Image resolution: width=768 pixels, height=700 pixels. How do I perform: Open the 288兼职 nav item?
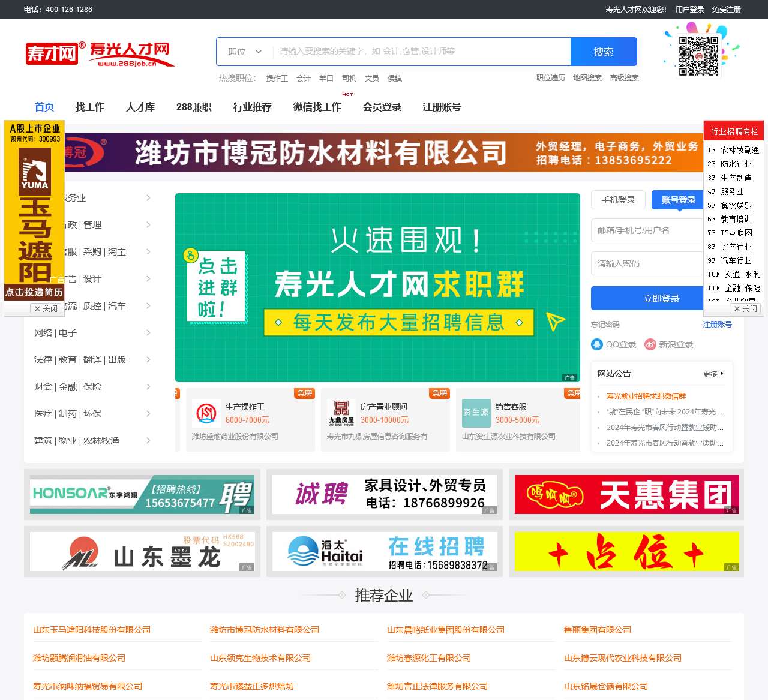[x=194, y=107]
